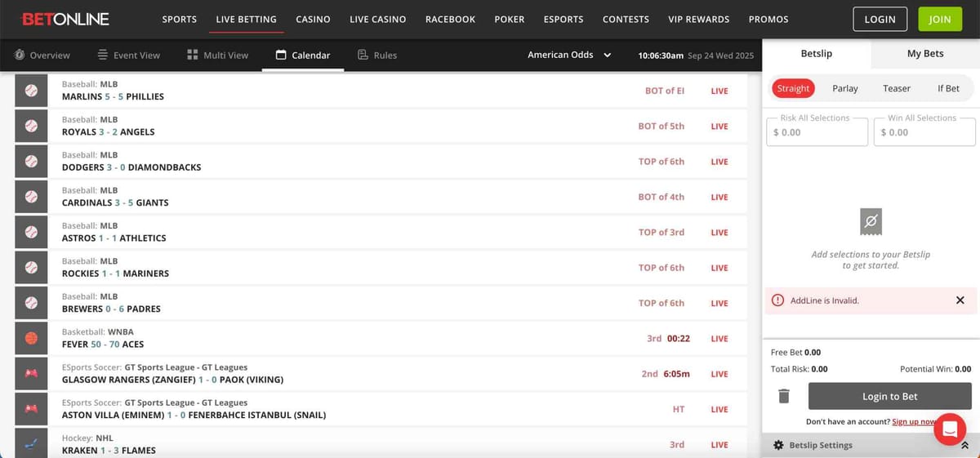This screenshot has width=980, height=458.
Task: Click the 3rd 00:22 clock for Fever game
Action: click(x=669, y=338)
